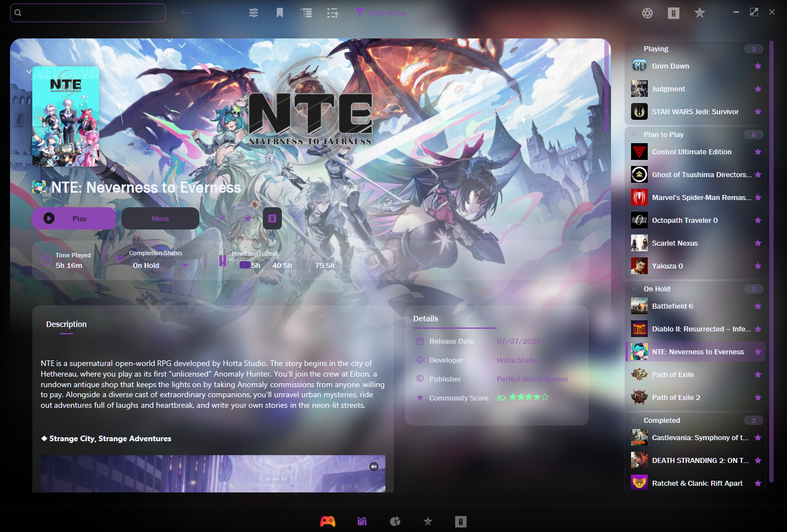
Task: Click the screenshot thumbnail in the description
Action: point(213,474)
